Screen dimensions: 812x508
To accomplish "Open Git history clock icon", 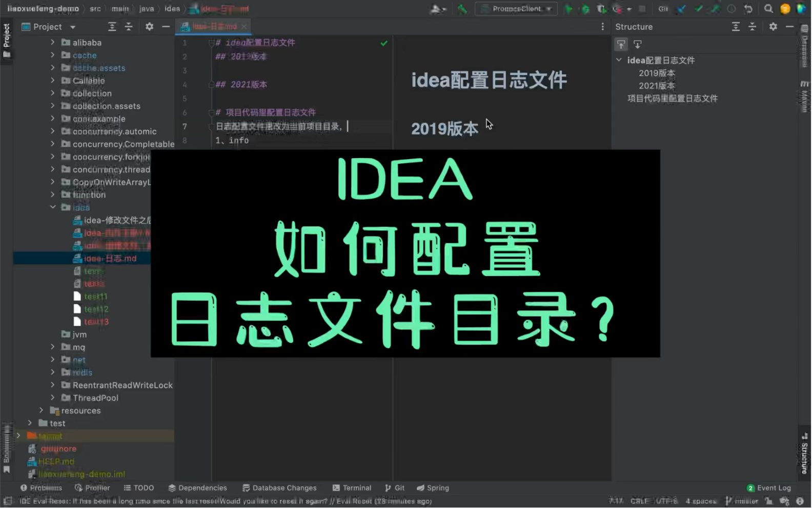I will pyautogui.click(x=732, y=9).
